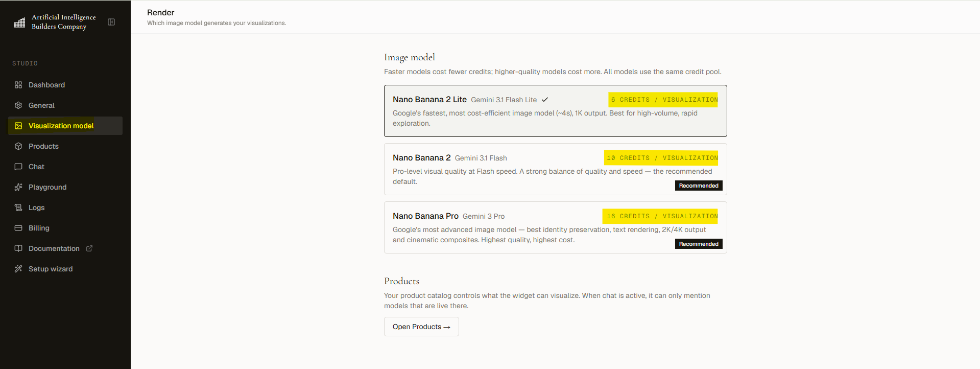Click the Visualization model image icon

[x=18, y=126]
